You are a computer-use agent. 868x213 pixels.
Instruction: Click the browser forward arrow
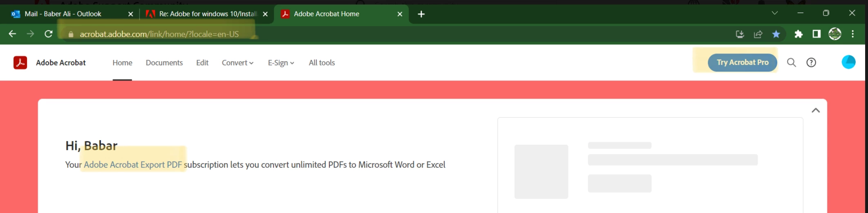(30, 34)
